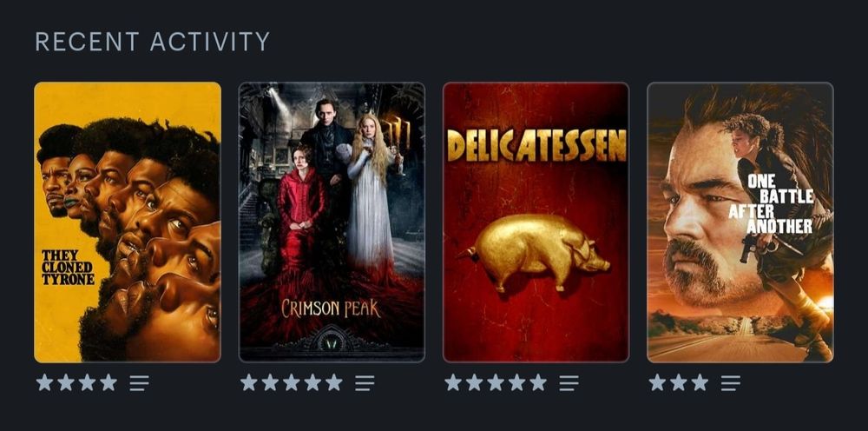
Task: Click the fifth star beneath Crimson Peak
Action: (x=334, y=382)
